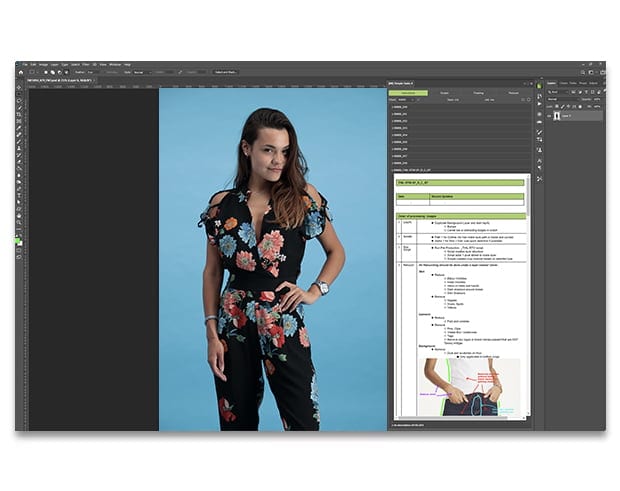Image resolution: width=620 pixels, height=491 pixels.
Task: Click the swap width and height button
Action: 180,72
